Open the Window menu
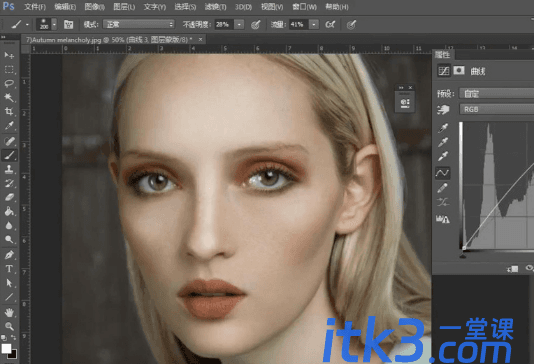 click(304, 7)
